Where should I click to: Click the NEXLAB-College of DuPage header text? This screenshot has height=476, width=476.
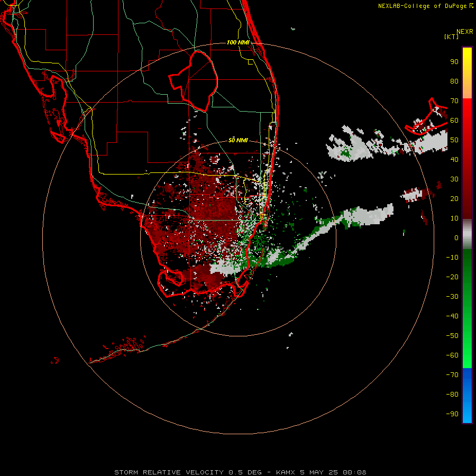coord(425,6)
